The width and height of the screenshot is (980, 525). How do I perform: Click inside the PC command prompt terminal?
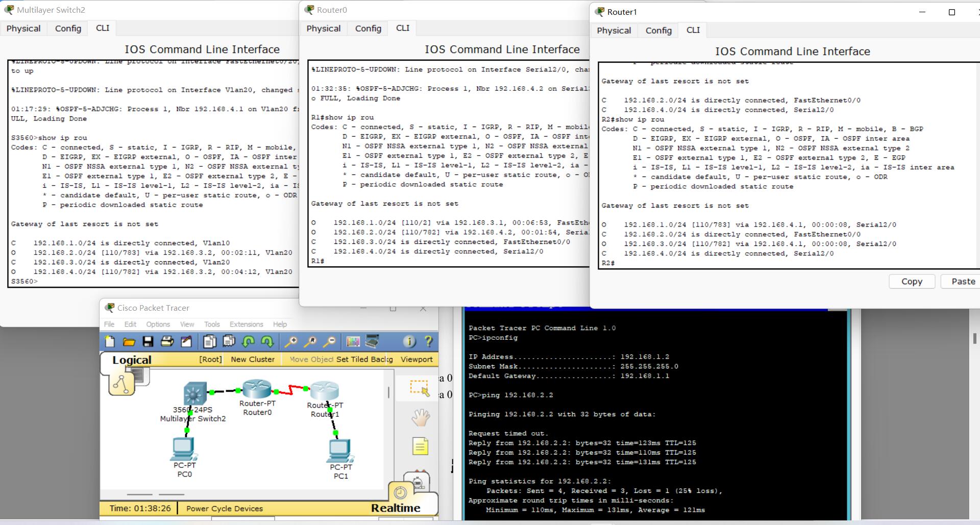click(x=656, y=416)
